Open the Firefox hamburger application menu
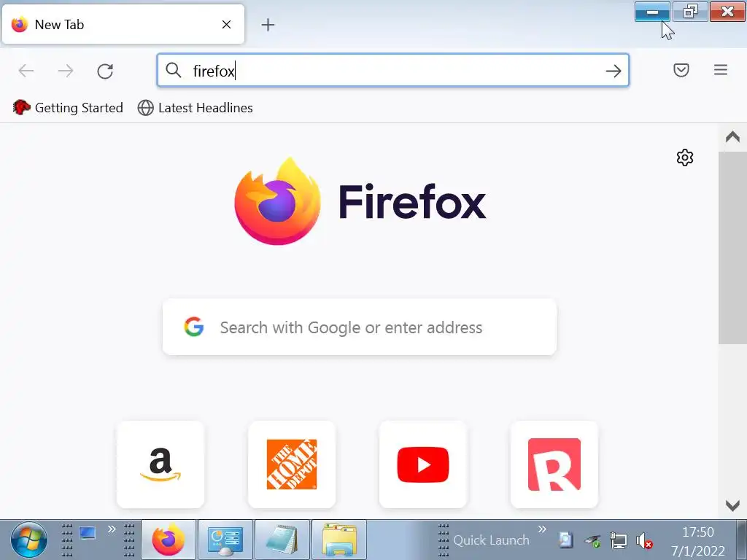Screen dimensions: 747x560 [x=720, y=70]
